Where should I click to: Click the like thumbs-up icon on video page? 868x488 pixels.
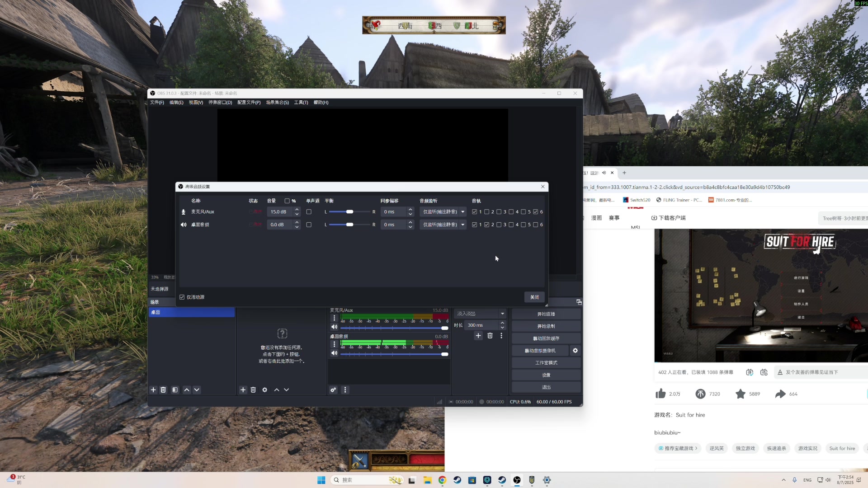click(x=660, y=394)
